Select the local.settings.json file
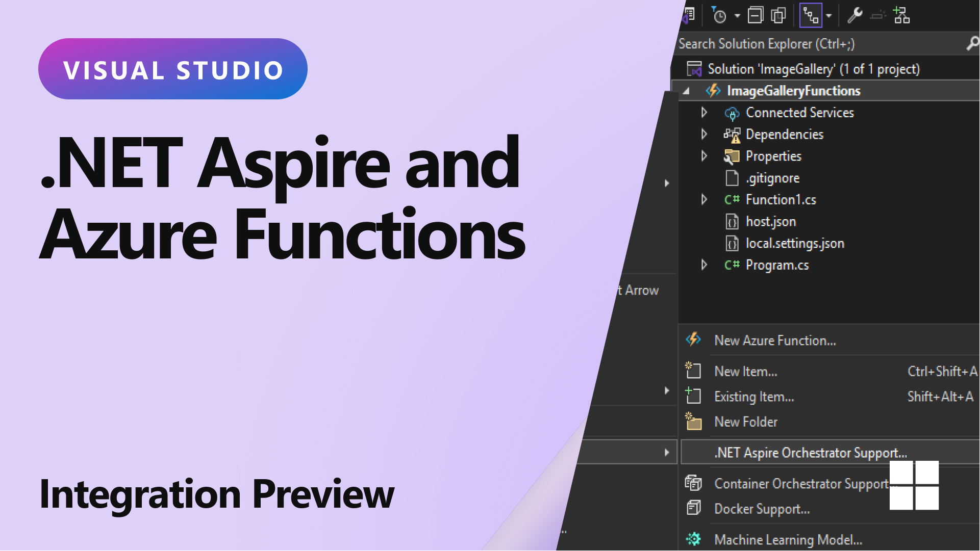Screen dimensions: 980x551 coord(794,243)
